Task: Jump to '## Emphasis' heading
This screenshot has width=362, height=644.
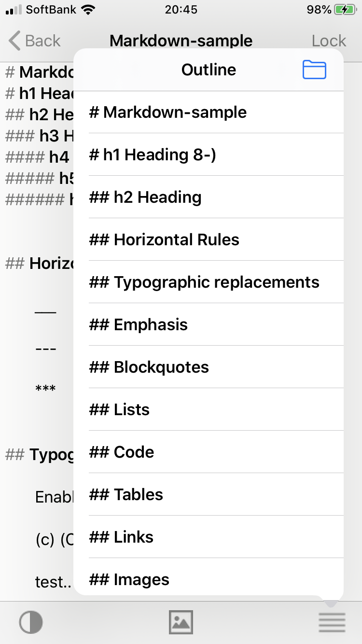Action: tap(209, 324)
